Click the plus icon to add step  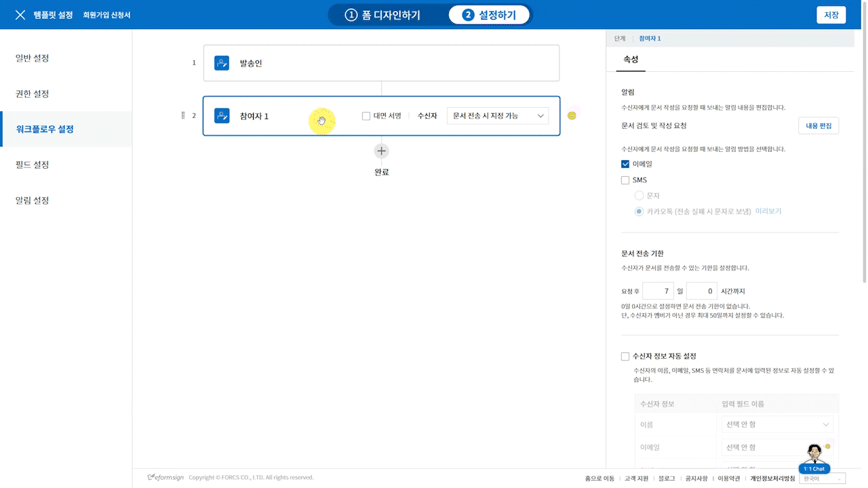382,151
